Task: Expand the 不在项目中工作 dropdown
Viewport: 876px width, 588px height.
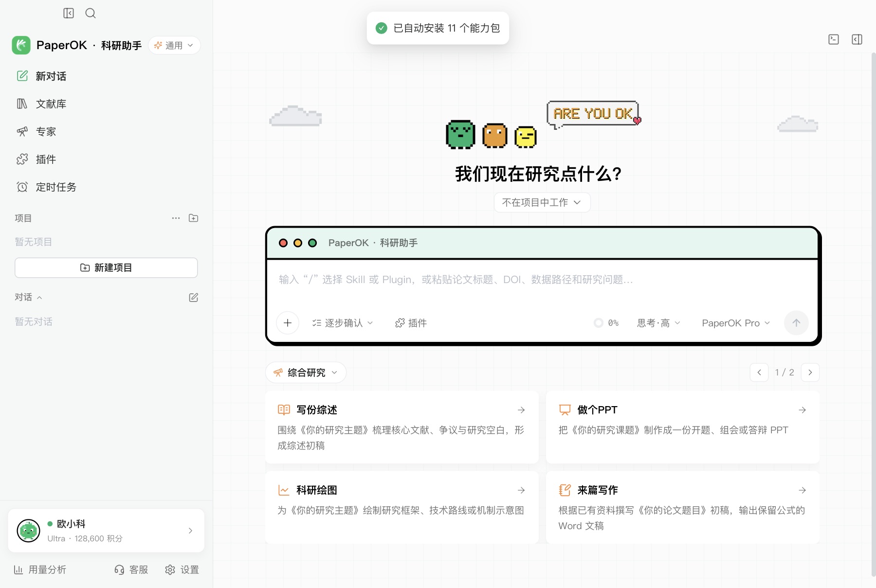Action: click(x=542, y=202)
